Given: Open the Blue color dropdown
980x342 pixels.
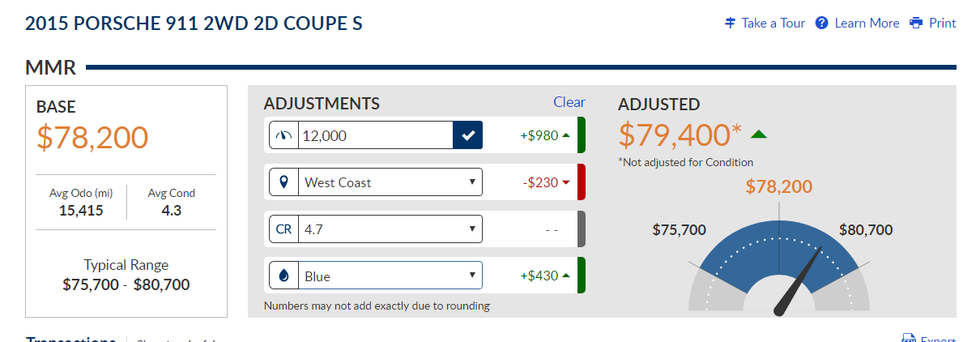Looking at the screenshot, I should point(390,276).
